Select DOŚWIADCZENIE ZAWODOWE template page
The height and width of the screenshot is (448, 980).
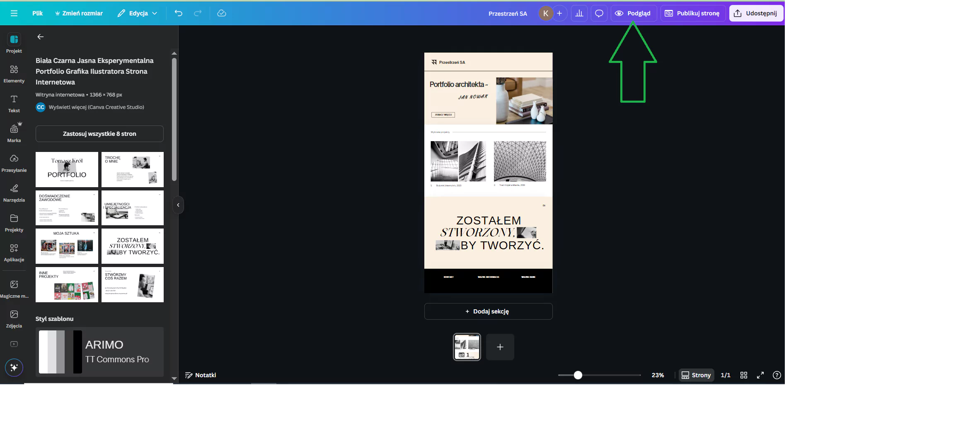[67, 208]
